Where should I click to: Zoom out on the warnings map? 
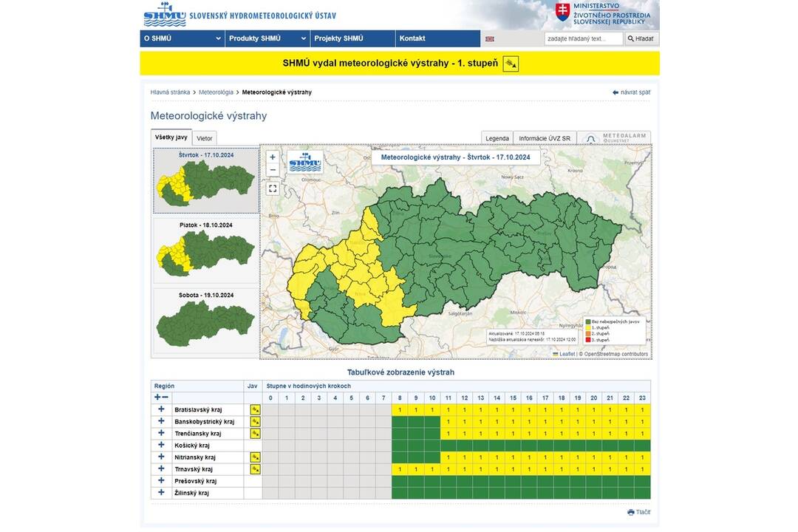point(273,170)
